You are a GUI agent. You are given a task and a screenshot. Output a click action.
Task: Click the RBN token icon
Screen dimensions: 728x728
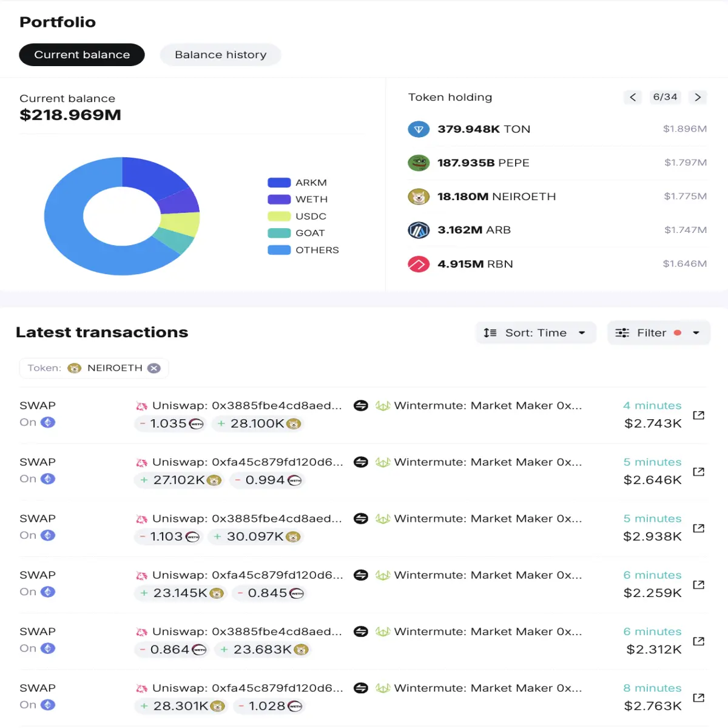(x=419, y=264)
